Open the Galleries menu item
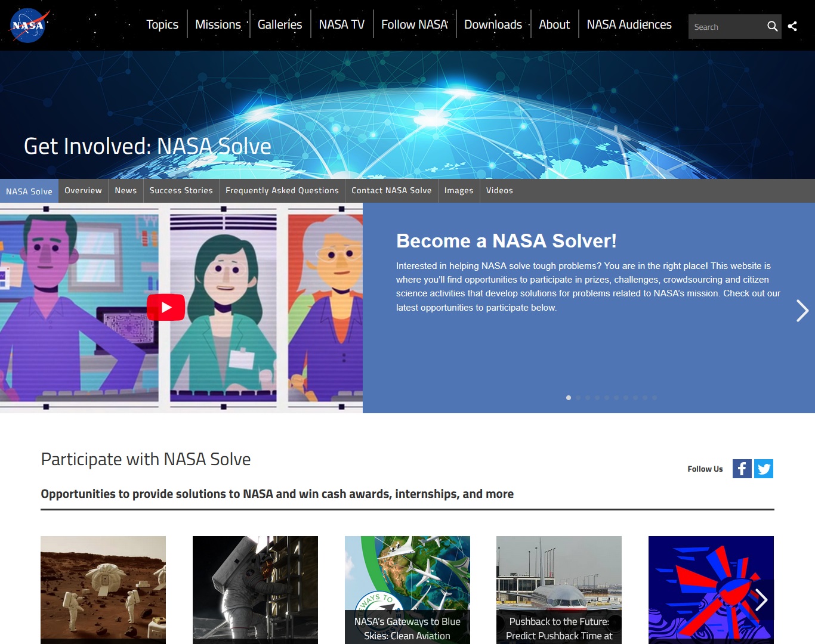Screen dimensions: 815x644 [x=280, y=24]
